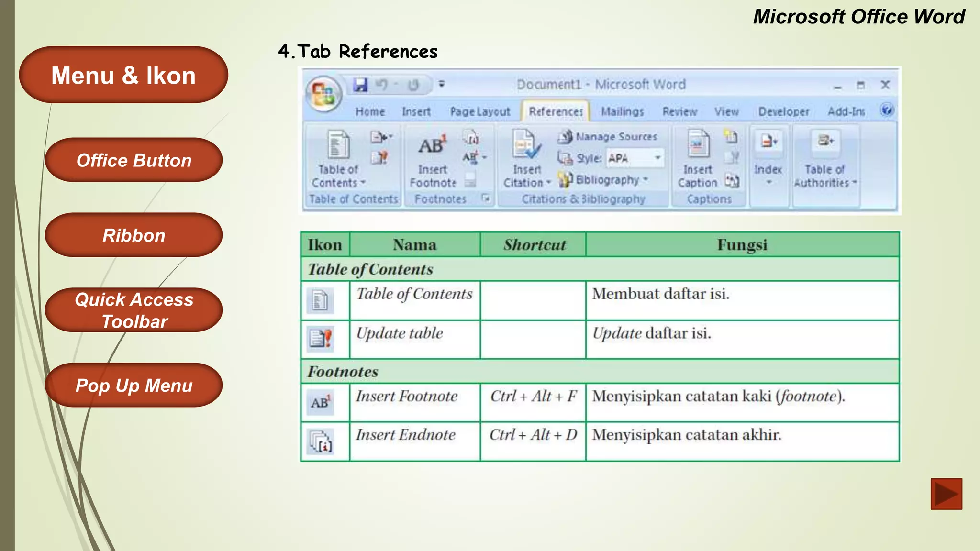Click Manage Sources
Screen dimensions: 980x551
[607, 137]
